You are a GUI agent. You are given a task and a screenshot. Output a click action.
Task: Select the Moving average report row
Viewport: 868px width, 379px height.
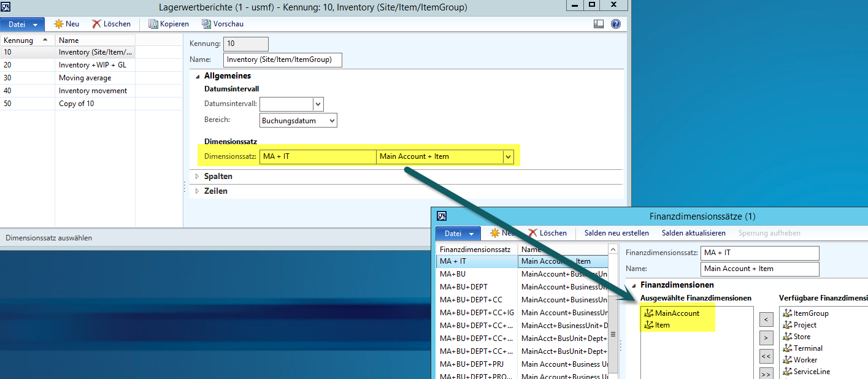pos(85,78)
